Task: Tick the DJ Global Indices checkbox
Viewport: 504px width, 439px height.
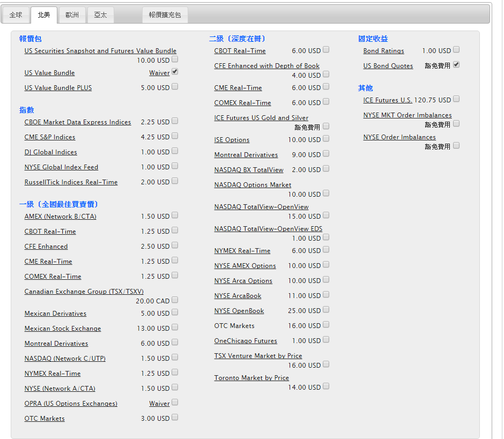Action: pos(175,151)
